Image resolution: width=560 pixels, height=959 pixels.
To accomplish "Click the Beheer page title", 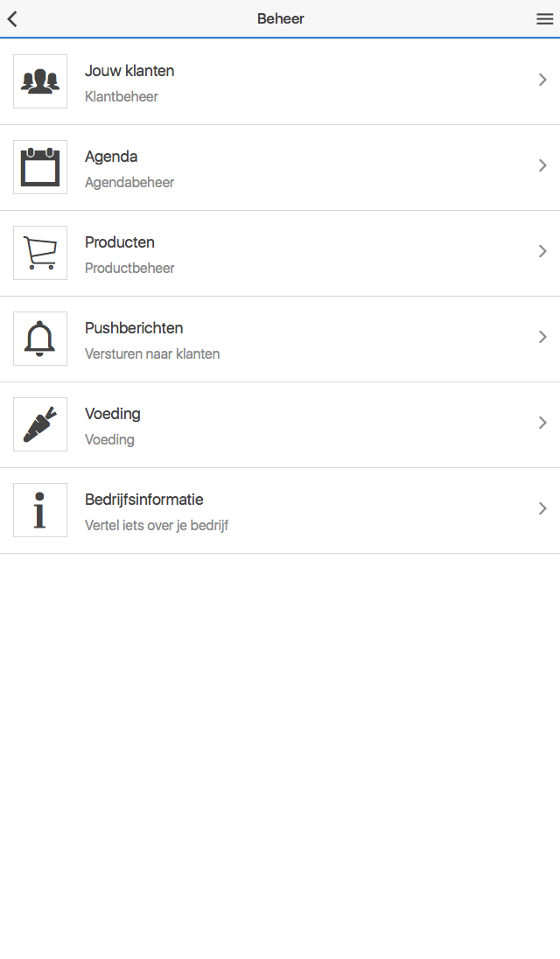I will click(x=281, y=19).
